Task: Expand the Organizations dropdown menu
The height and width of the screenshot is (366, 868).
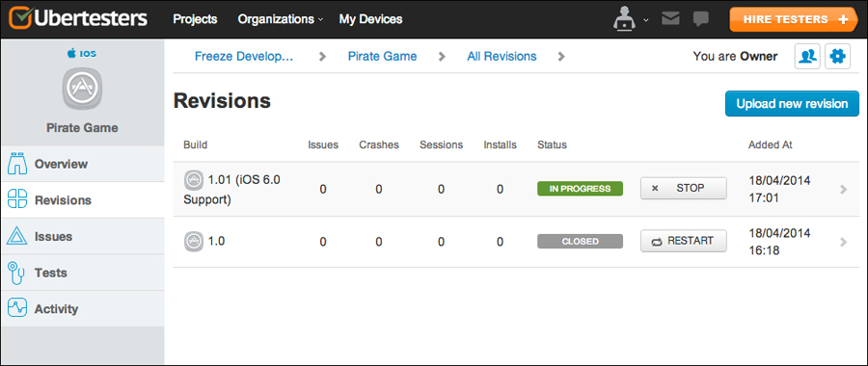Action: pyautogui.click(x=281, y=19)
